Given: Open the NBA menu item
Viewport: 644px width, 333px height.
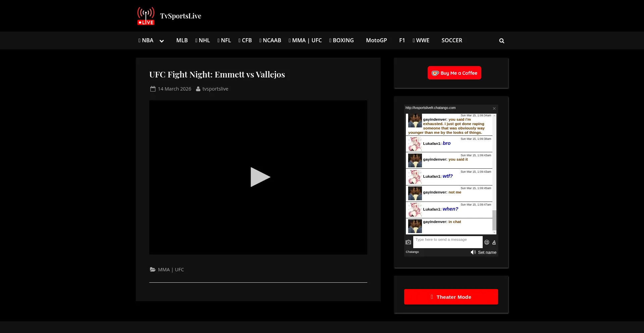Looking at the screenshot, I should [146, 40].
